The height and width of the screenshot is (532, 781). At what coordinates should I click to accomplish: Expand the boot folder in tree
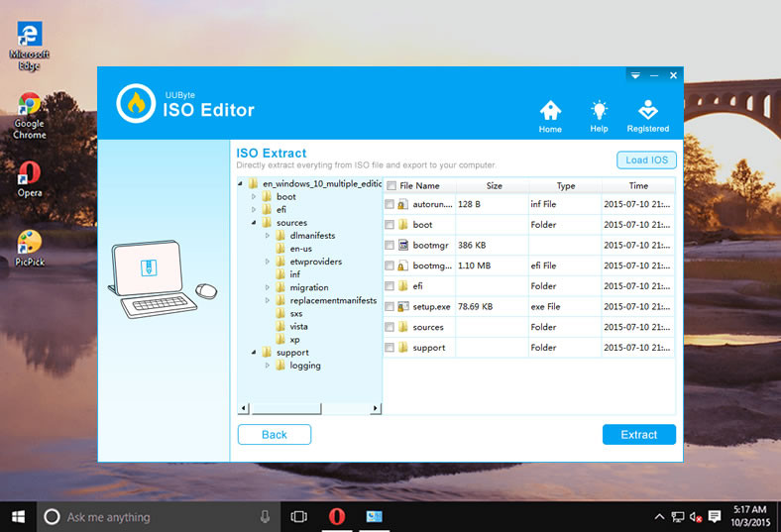click(254, 196)
